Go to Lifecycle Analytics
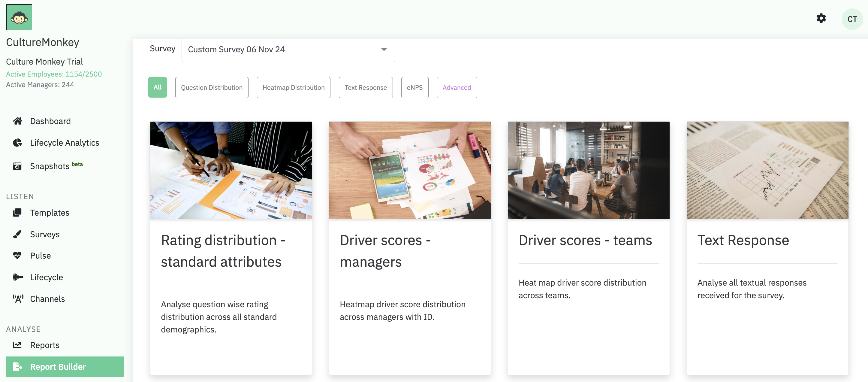Image resolution: width=868 pixels, height=382 pixels. tap(65, 143)
